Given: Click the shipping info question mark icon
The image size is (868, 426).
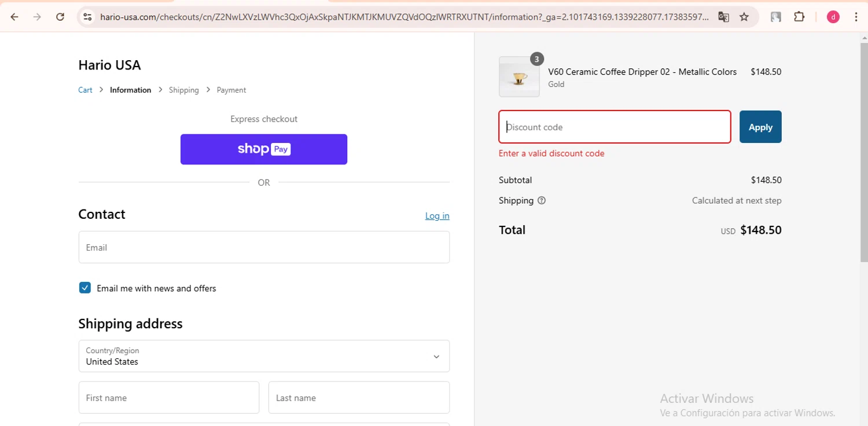Looking at the screenshot, I should (542, 201).
